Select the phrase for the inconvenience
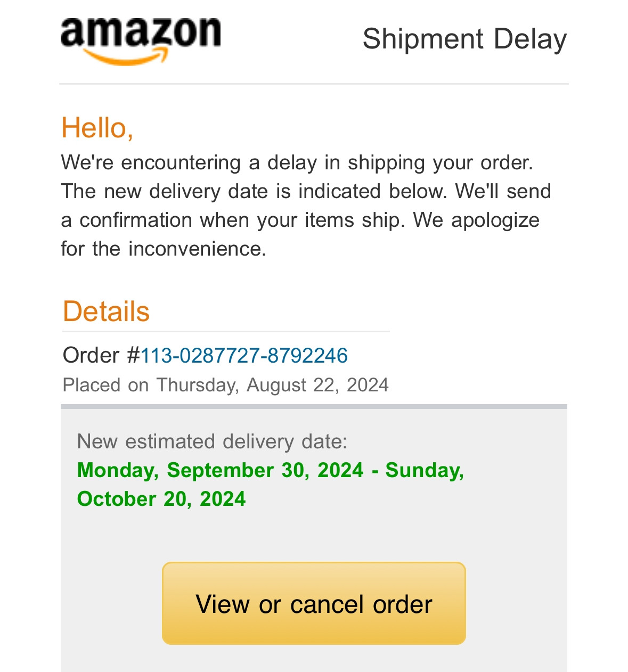The image size is (628, 672). pos(164,249)
